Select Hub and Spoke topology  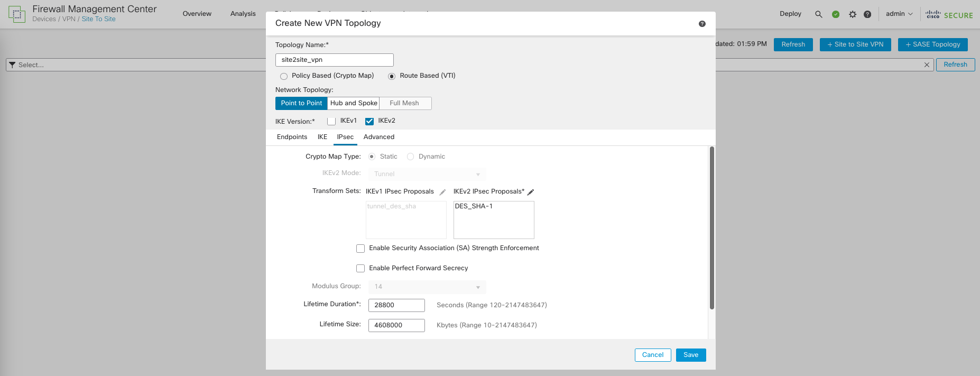354,103
